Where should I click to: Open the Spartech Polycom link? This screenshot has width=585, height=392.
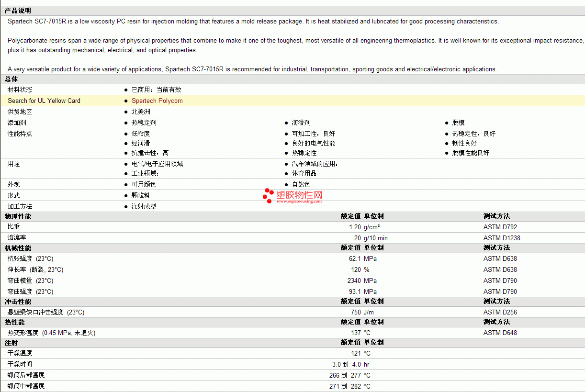pos(157,101)
